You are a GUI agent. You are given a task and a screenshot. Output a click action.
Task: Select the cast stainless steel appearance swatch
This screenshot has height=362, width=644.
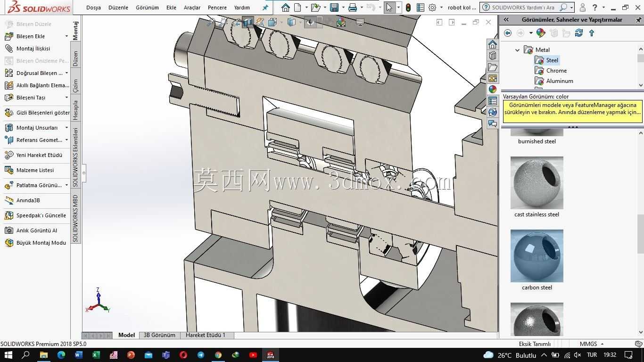pyautogui.click(x=537, y=183)
